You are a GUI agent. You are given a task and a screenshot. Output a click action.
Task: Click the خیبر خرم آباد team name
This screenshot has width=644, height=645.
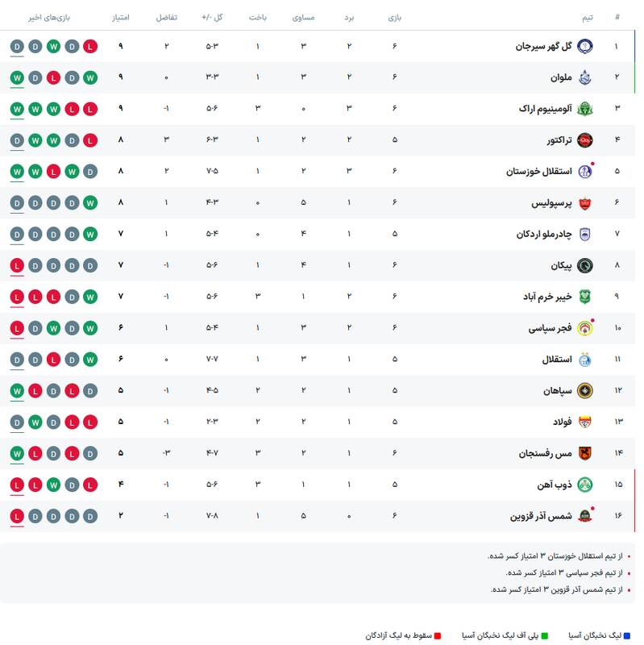coord(546,297)
